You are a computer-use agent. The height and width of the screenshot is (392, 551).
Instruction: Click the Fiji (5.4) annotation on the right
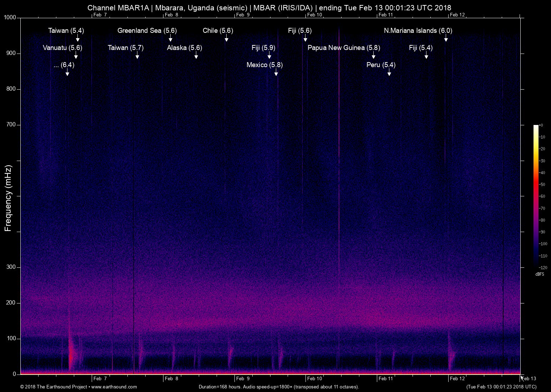[420, 47]
